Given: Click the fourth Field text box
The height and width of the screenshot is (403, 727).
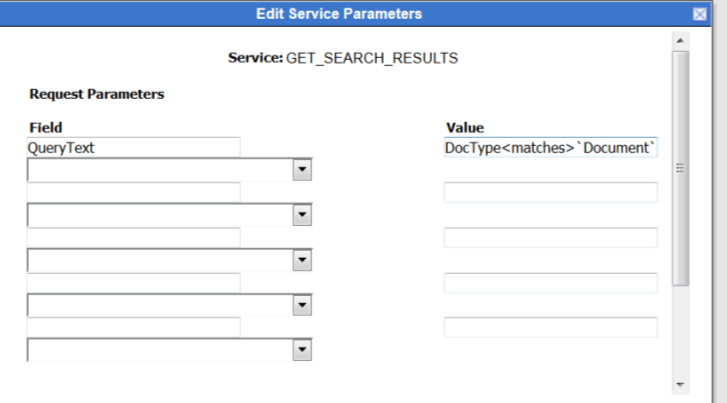Looking at the screenshot, I should coord(134,283).
